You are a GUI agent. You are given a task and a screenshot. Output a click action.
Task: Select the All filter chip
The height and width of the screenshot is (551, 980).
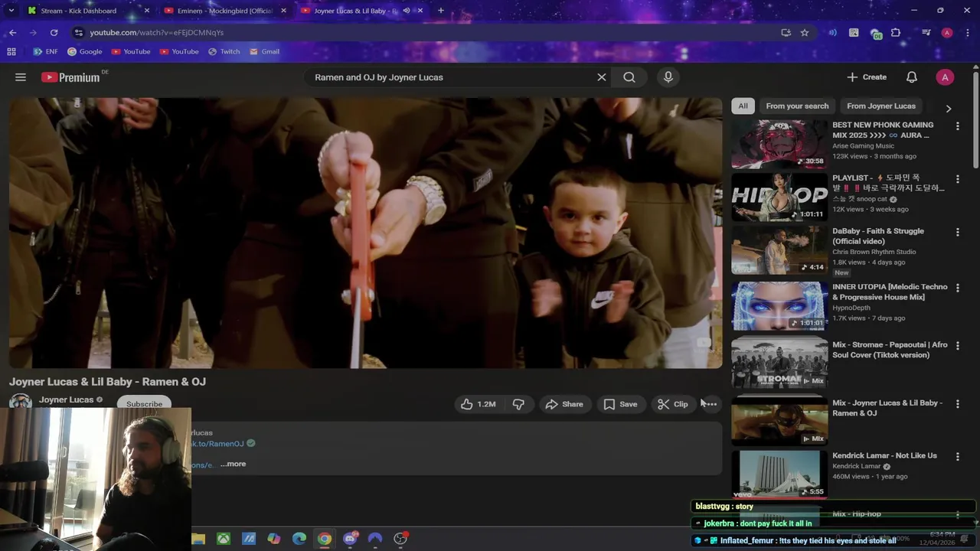(743, 106)
